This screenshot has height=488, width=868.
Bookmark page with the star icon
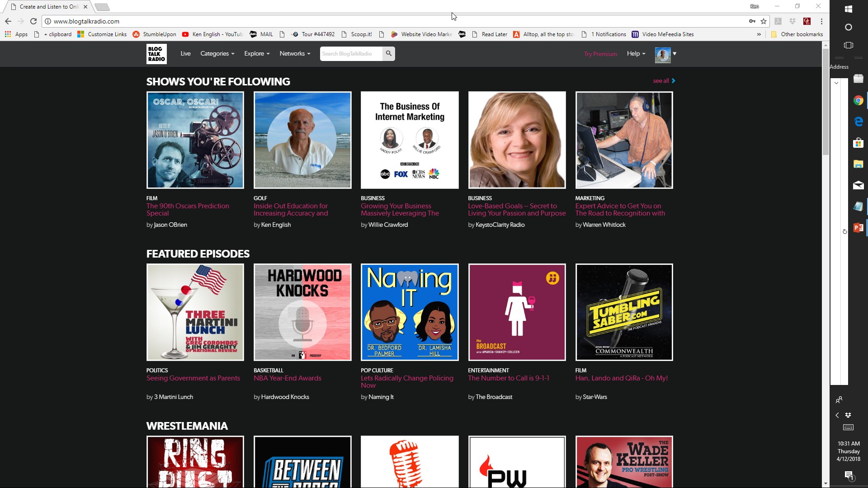tap(764, 21)
